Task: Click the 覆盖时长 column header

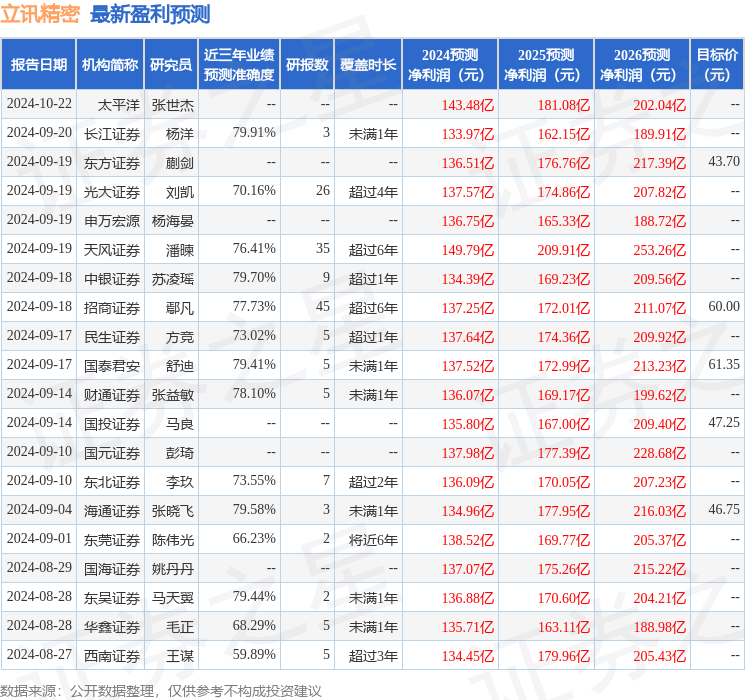Action: [368, 65]
